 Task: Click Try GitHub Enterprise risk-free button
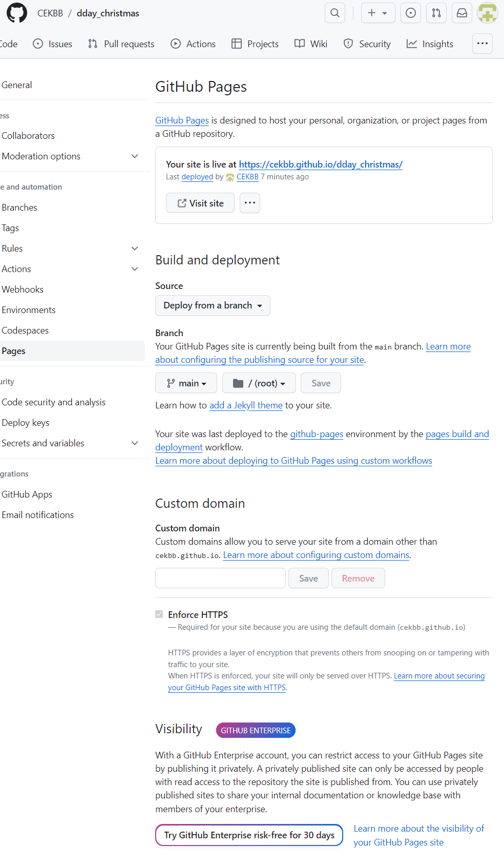(249, 835)
